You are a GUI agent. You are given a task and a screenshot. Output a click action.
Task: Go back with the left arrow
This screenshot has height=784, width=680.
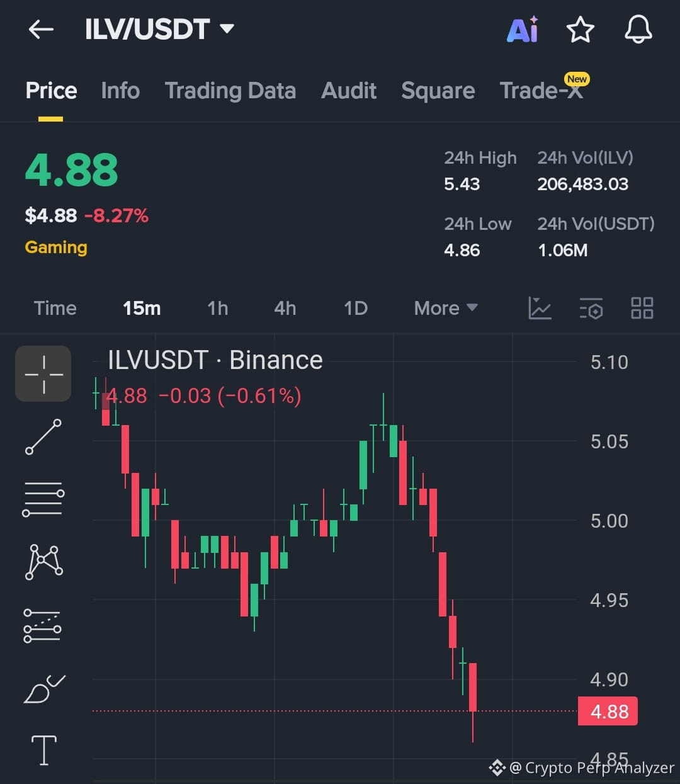pos(41,30)
